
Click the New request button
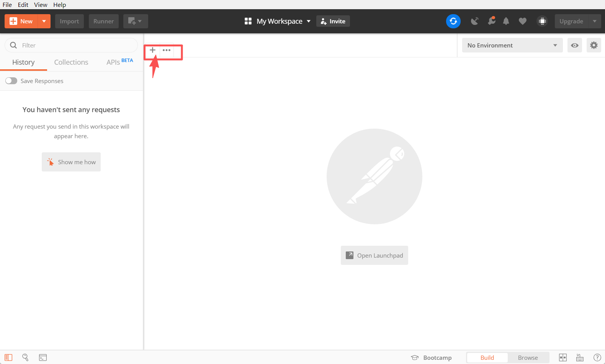pyautogui.click(x=21, y=21)
